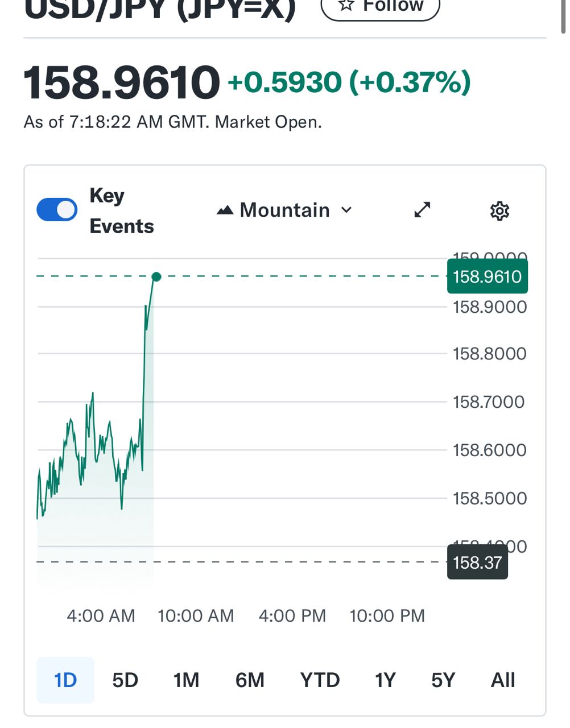Screen dimensions: 570x728
Task: Click the star icon on Follow
Action: [x=346, y=6]
